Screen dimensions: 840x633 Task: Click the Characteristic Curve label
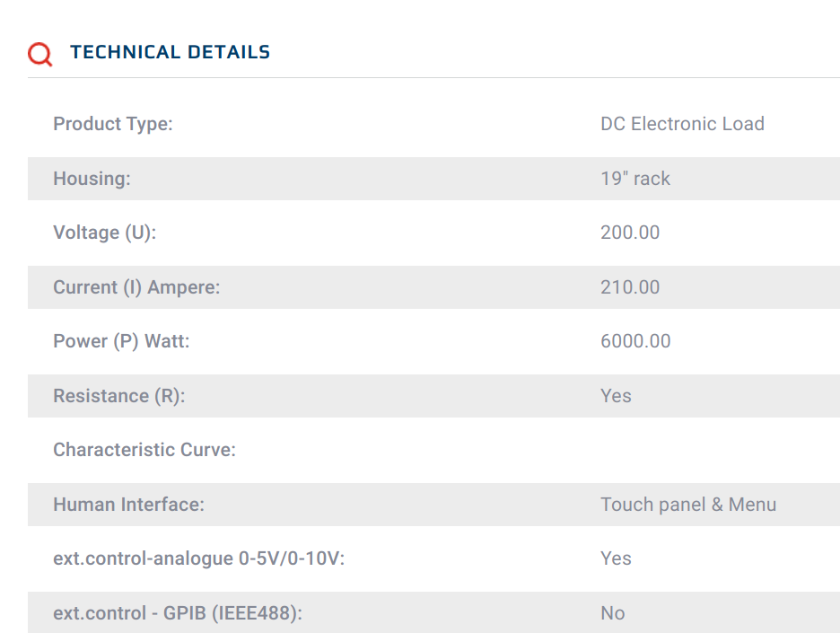click(144, 450)
